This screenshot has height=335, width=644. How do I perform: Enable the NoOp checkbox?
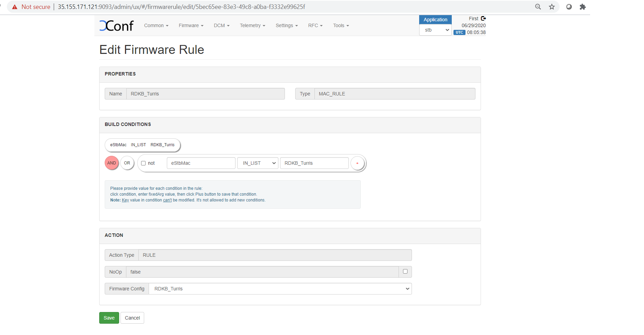point(405,272)
